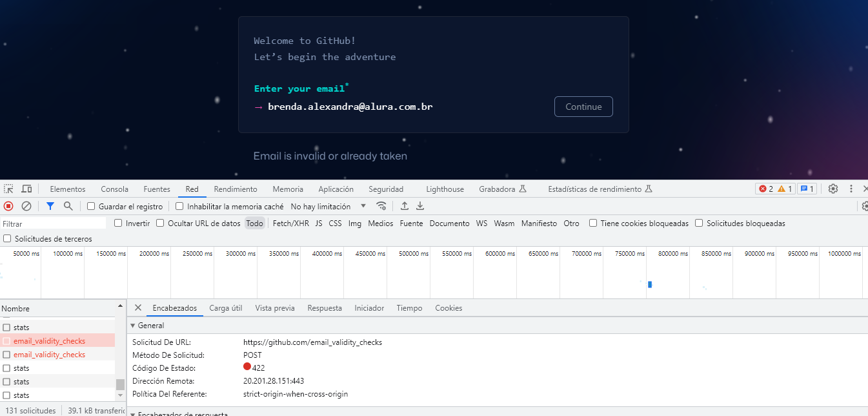Screen dimensions: 868x416
Task: Tick Solicitudes de terceros checkbox
Action: (7, 239)
